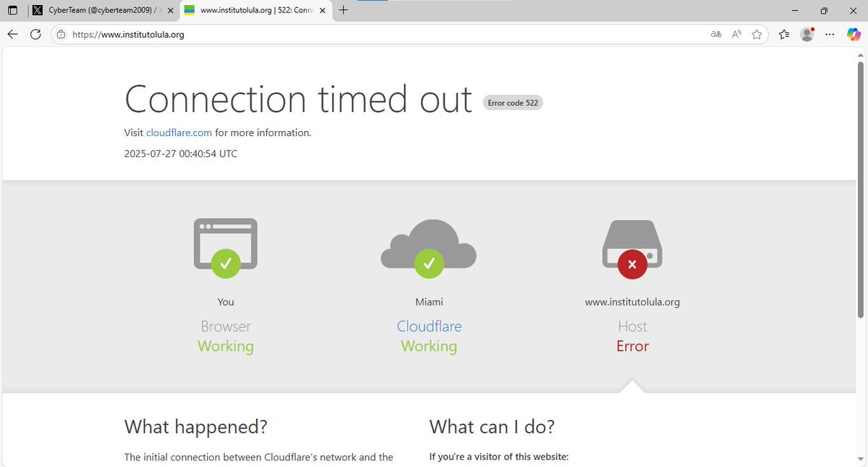Go back to the previous page
This screenshot has height=467, width=868.
tap(12, 34)
